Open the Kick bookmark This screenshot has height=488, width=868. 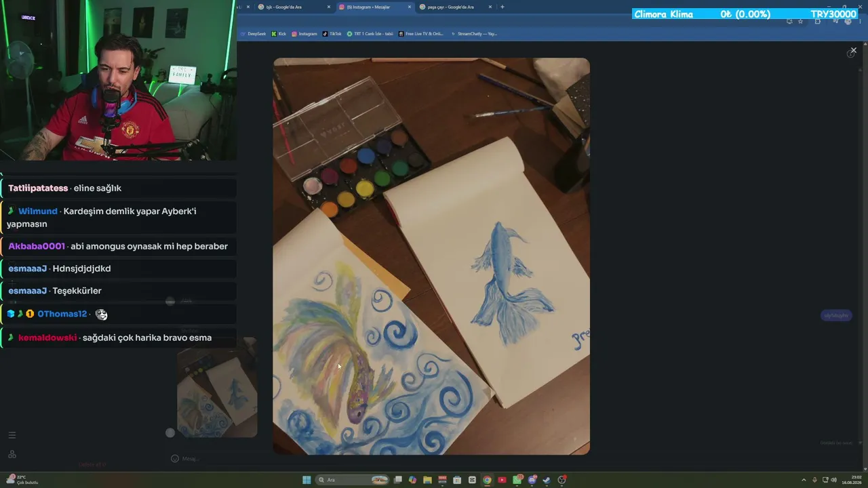pyautogui.click(x=279, y=33)
